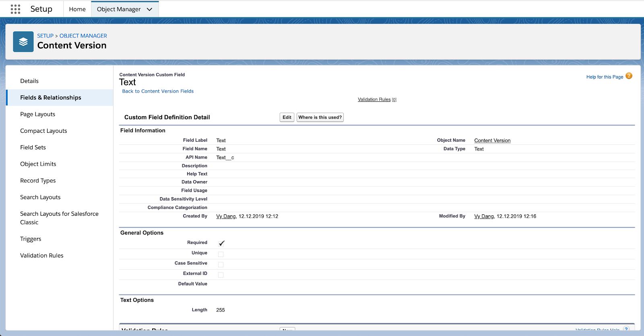The width and height of the screenshot is (644, 336).
Task: Expand the Object Manager tab dropdown arrow
Action: pos(150,9)
